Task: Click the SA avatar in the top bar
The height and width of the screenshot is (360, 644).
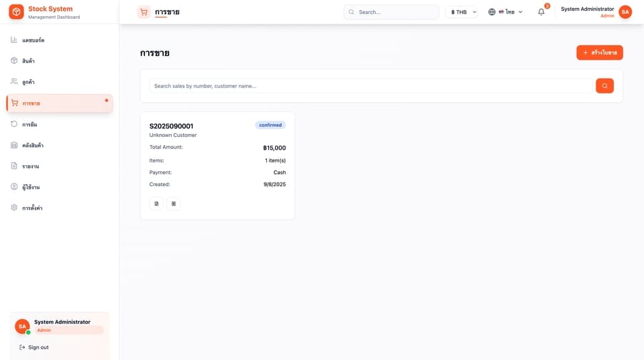Action: coord(625,12)
